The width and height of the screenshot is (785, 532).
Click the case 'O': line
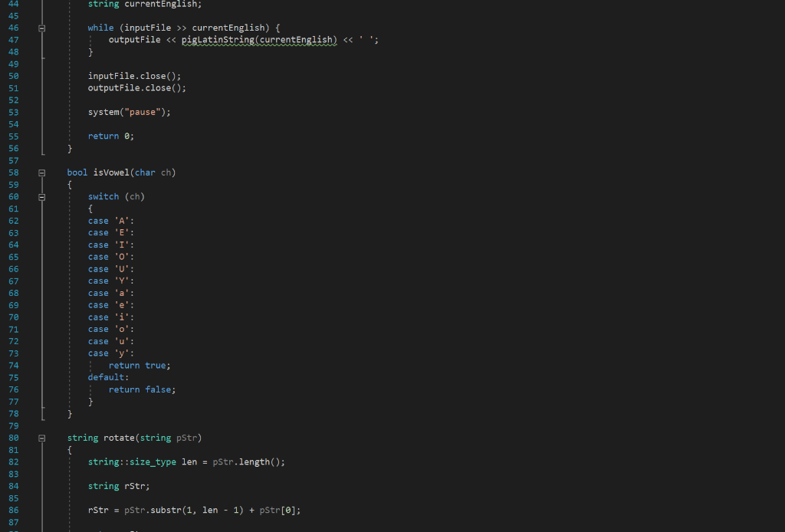pos(110,257)
